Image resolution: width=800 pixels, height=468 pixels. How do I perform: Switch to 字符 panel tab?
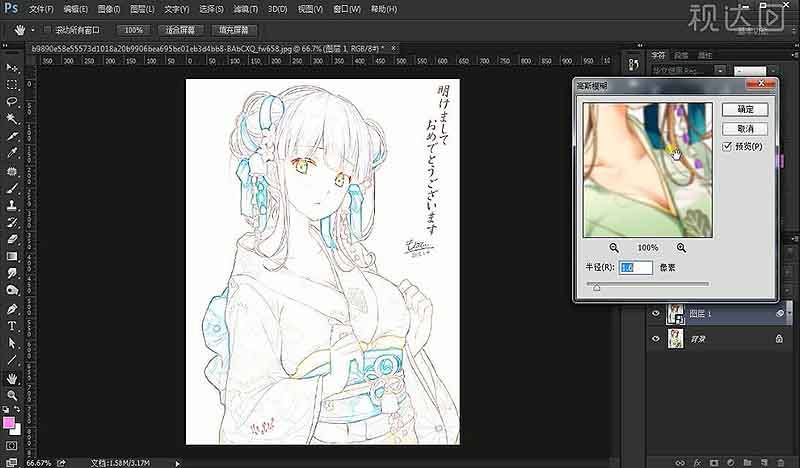(659, 55)
